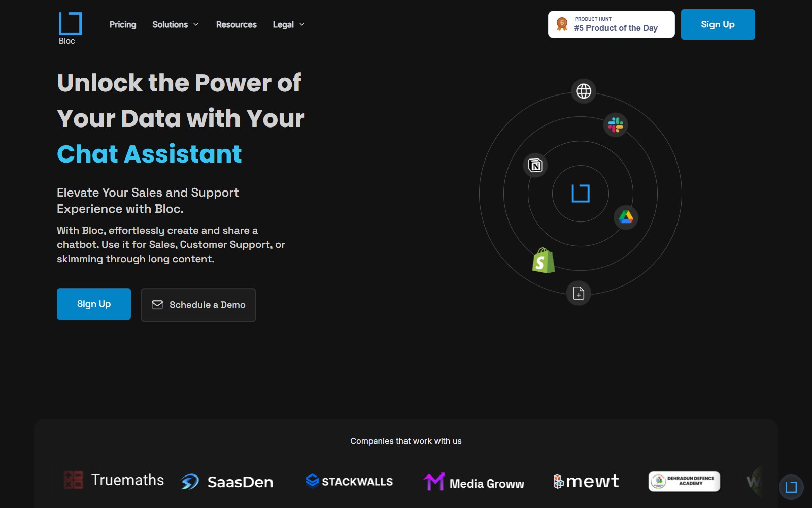The height and width of the screenshot is (508, 812).
Task: Open the Resources menu item
Action: [x=236, y=24]
